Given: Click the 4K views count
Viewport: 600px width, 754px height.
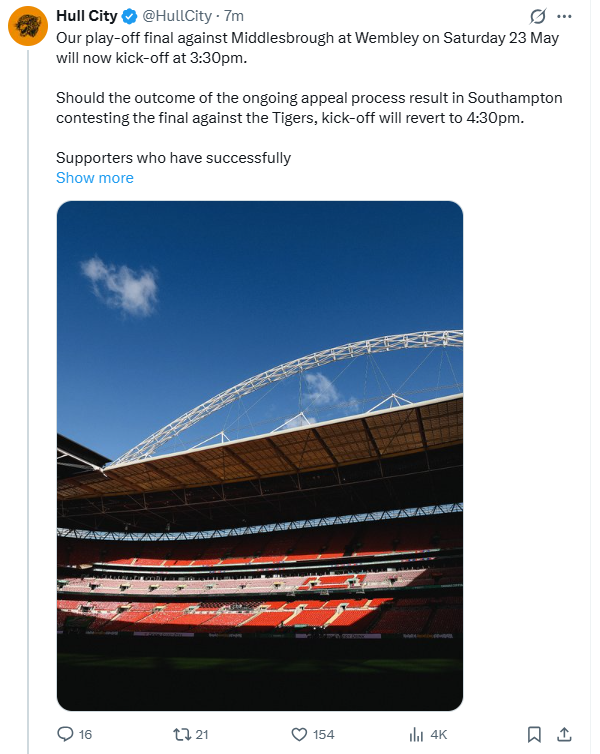Looking at the screenshot, I should 438,735.
